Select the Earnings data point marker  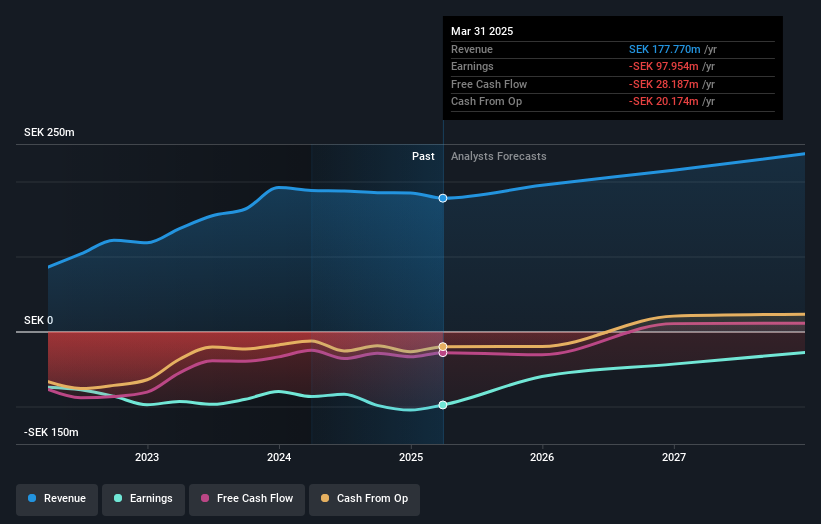coord(443,405)
